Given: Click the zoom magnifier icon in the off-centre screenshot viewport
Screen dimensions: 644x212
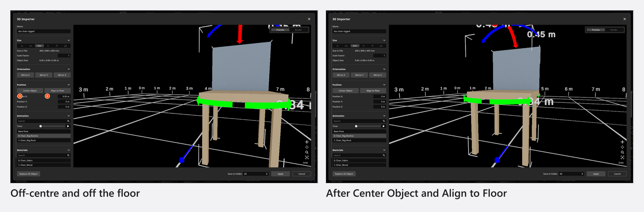Looking at the screenshot, I should click(307, 152).
